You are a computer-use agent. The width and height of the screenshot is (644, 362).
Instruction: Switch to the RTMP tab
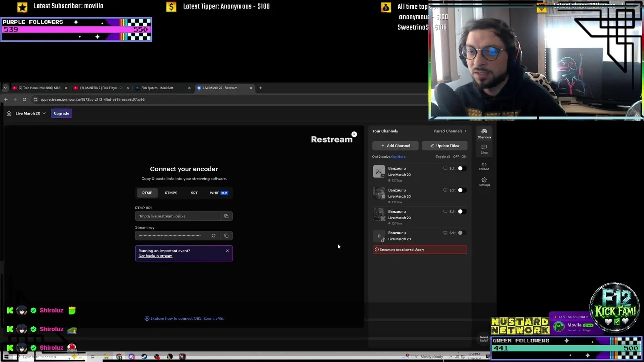pyautogui.click(x=147, y=193)
